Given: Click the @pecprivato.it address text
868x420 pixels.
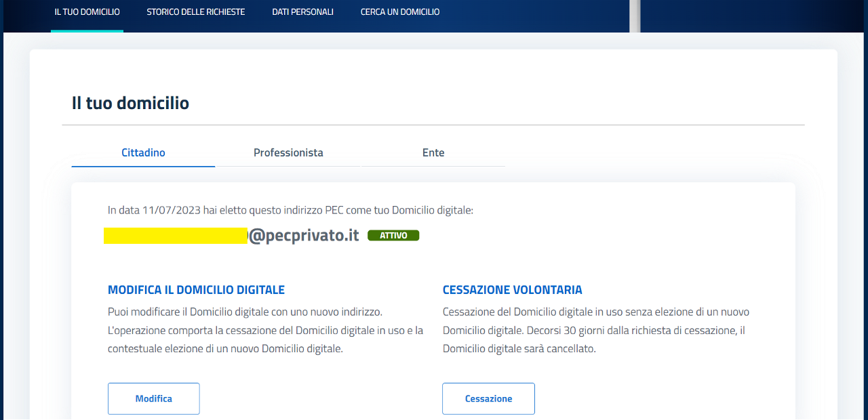Looking at the screenshot, I should click(303, 236).
